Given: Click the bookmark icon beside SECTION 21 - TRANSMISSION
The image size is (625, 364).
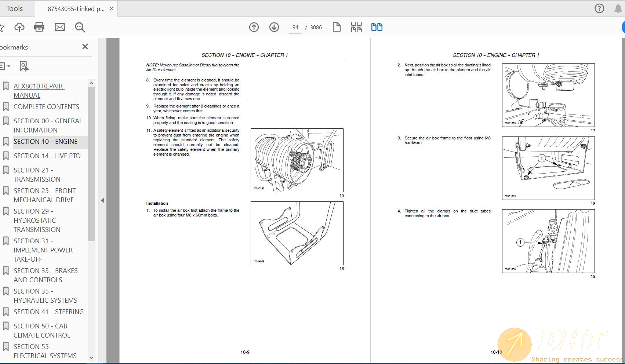Looking at the screenshot, I should pyautogui.click(x=6, y=170).
